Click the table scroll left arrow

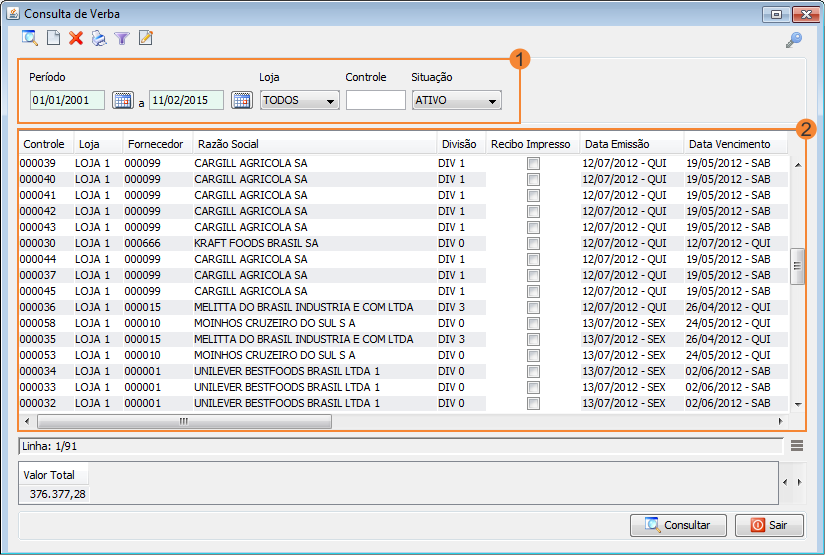27,421
